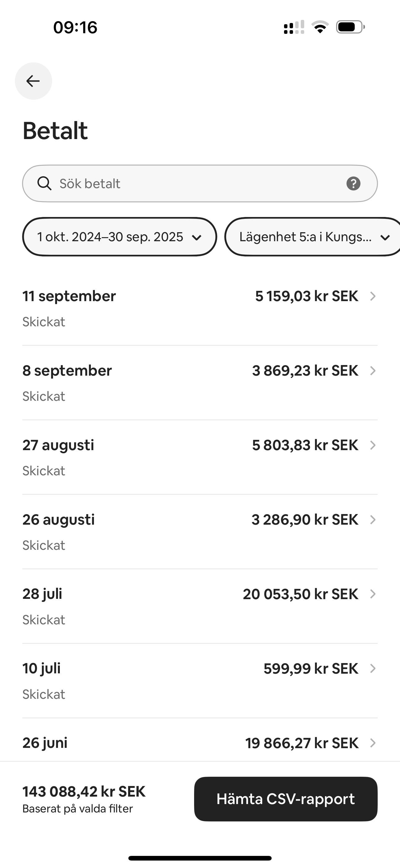Open the date range filter dropdown

coord(119,237)
